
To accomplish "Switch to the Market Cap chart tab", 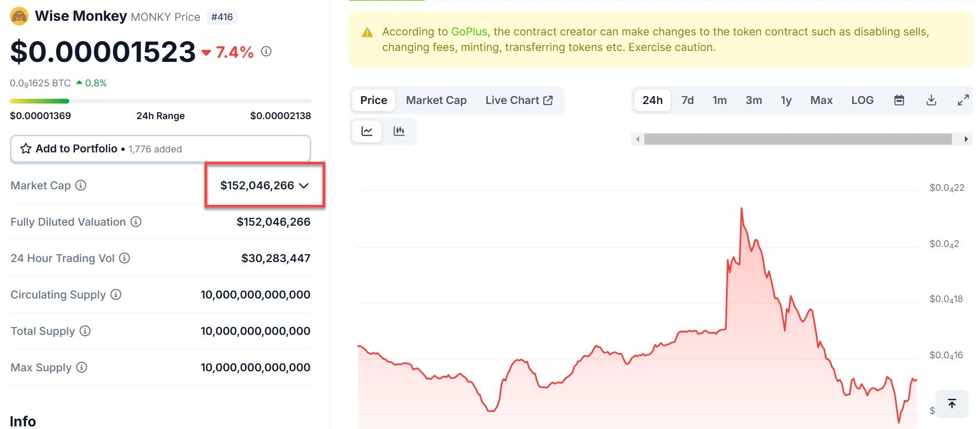I will [436, 100].
